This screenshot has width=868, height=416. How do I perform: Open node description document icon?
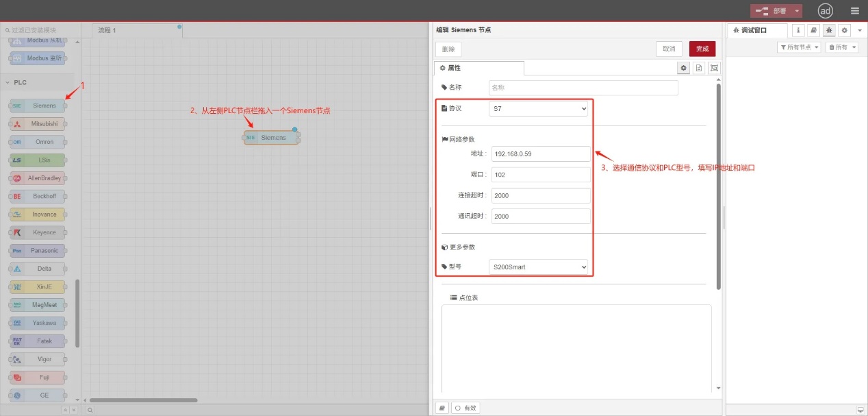tap(699, 68)
